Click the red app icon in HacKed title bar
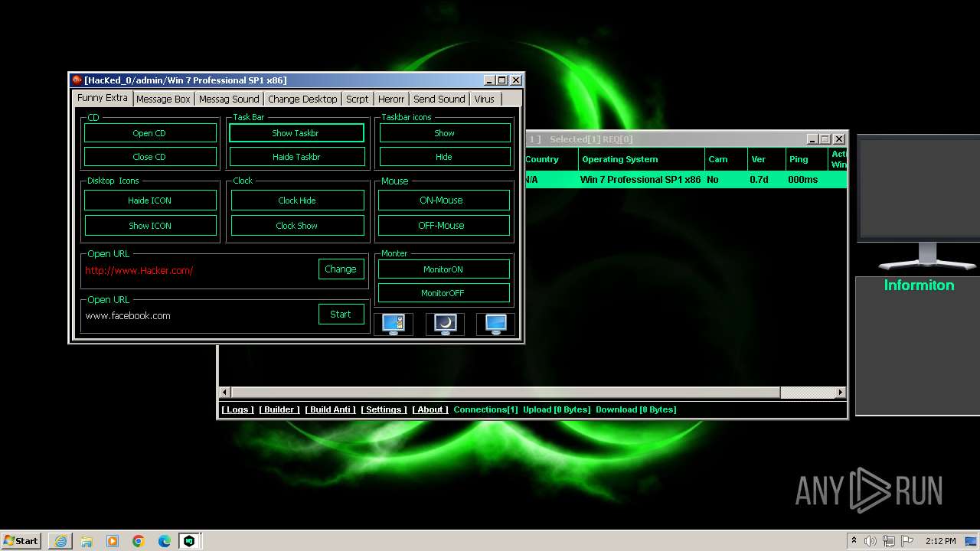The width and height of the screenshot is (980, 551). (77, 80)
